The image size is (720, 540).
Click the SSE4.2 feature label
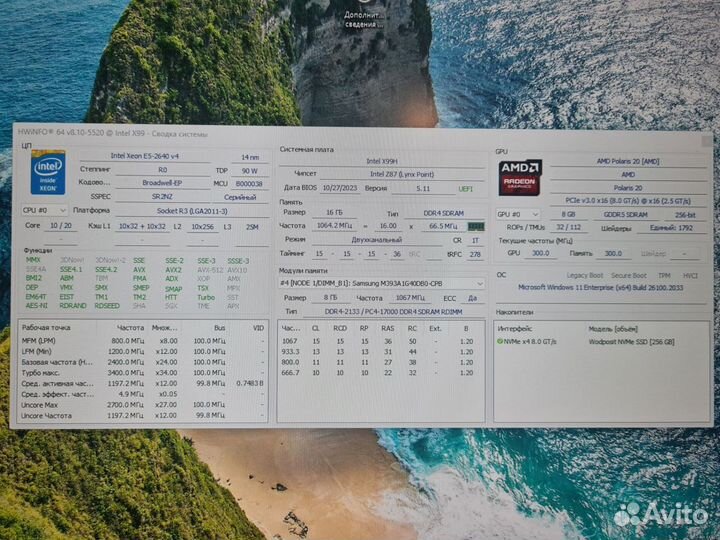click(x=106, y=270)
